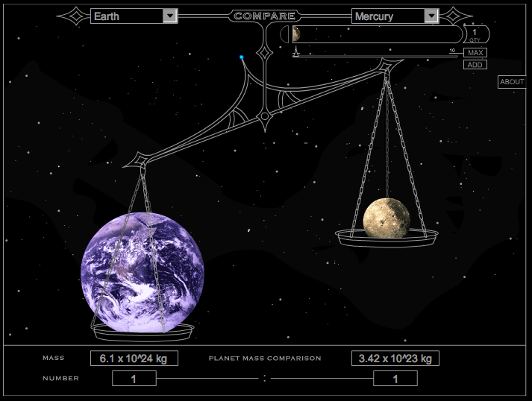Click the scale's central pivot ornament
532x401 pixels.
click(x=264, y=116)
